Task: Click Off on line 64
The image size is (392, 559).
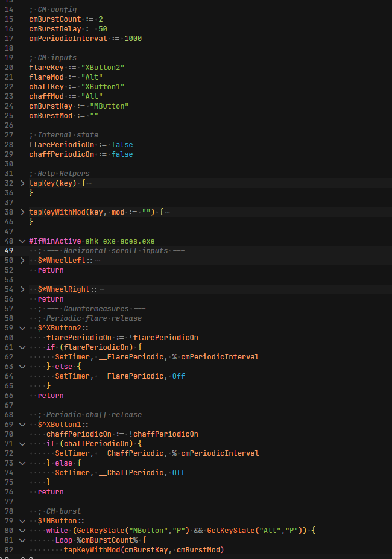Action: coord(179,376)
